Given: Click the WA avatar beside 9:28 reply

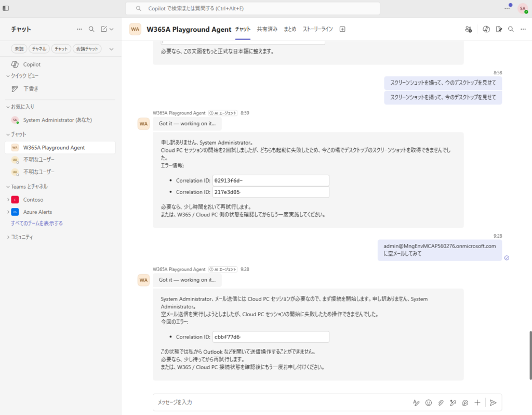Looking at the screenshot, I should coord(143,280).
